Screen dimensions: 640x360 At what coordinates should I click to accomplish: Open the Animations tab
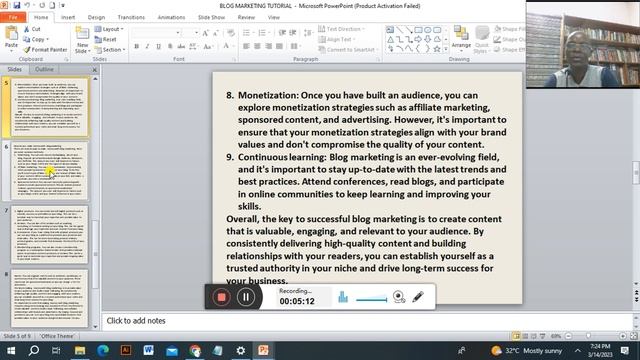(171, 17)
